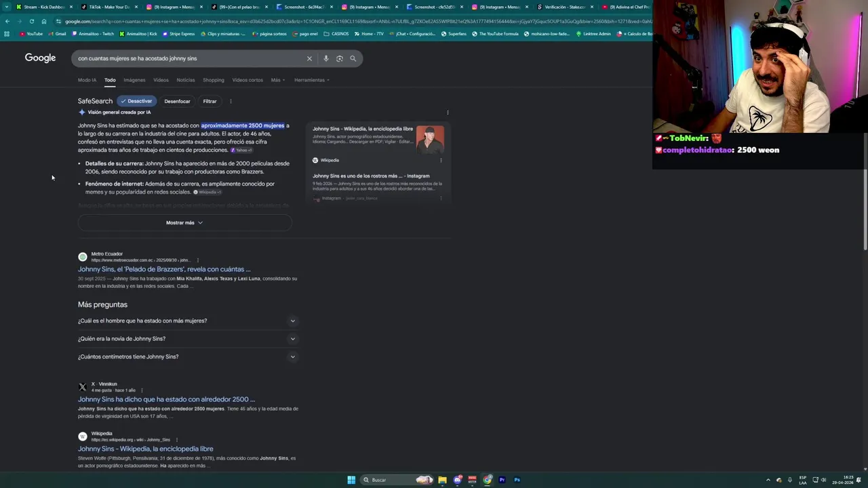Expand the question about Johnny Sins's girlfriend
This screenshot has height=488, width=868.
coord(188,339)
